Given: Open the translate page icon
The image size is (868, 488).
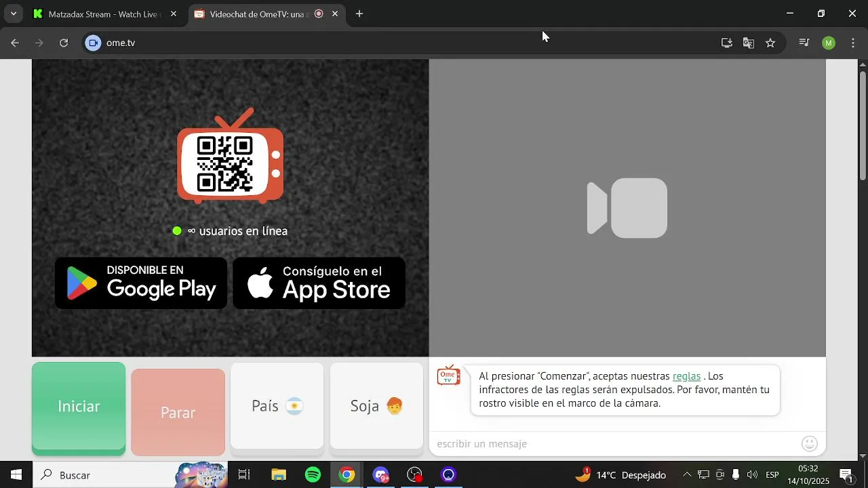Looking at the screenshot, I should point(749,43).
